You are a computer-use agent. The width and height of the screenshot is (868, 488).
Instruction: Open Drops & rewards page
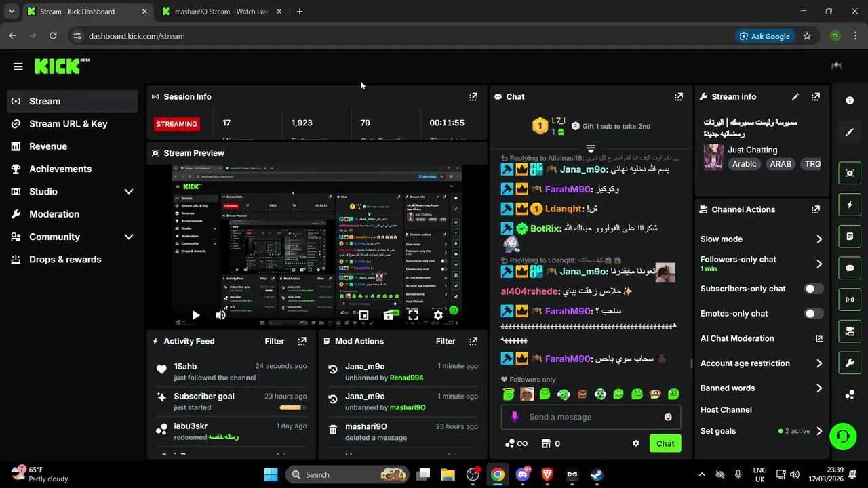click(x=73, y=260)
